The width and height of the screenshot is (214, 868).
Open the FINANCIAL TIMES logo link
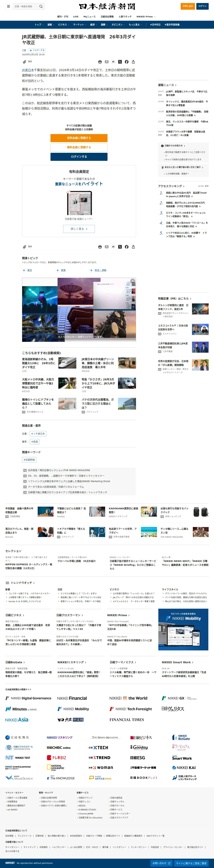[x=126, y=719]
